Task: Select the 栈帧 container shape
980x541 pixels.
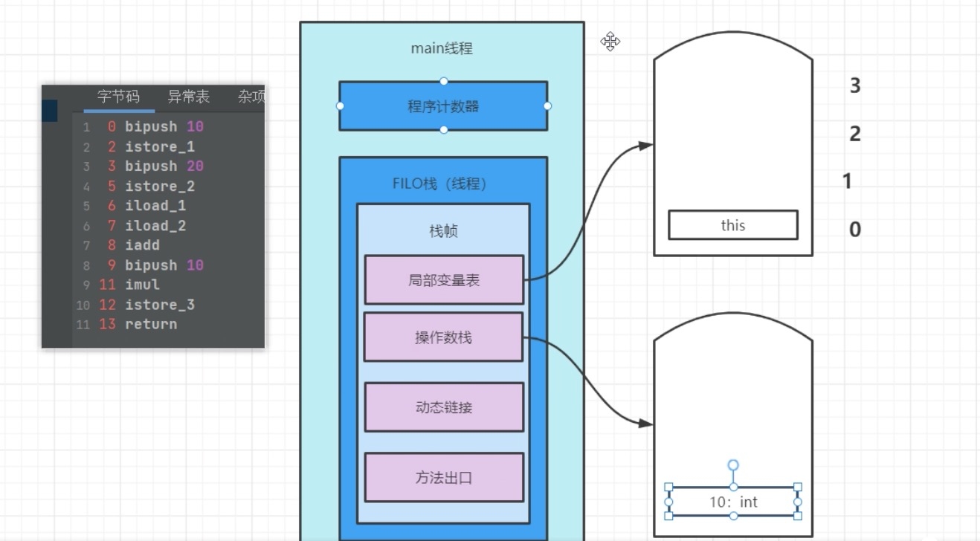Action: pos(444,230)
